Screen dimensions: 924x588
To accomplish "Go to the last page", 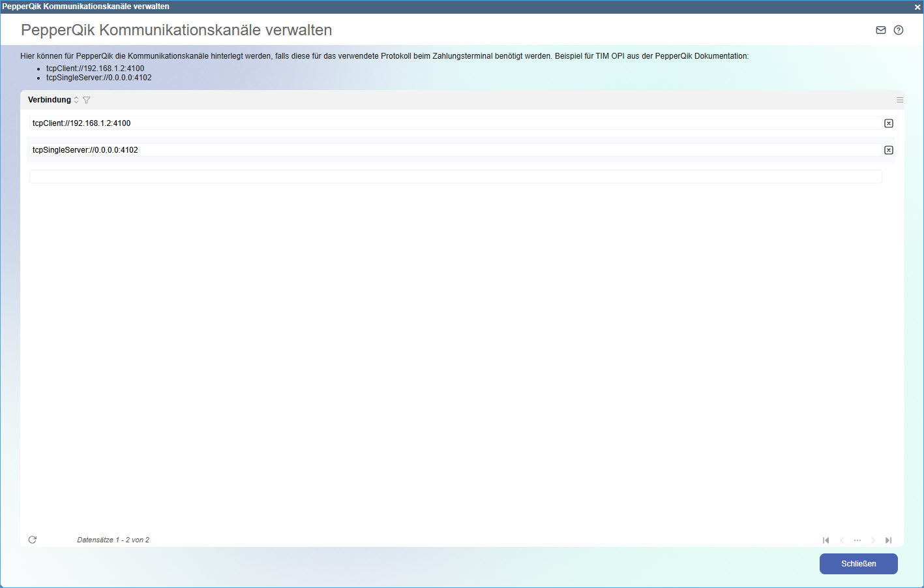I will click(888, 540).
